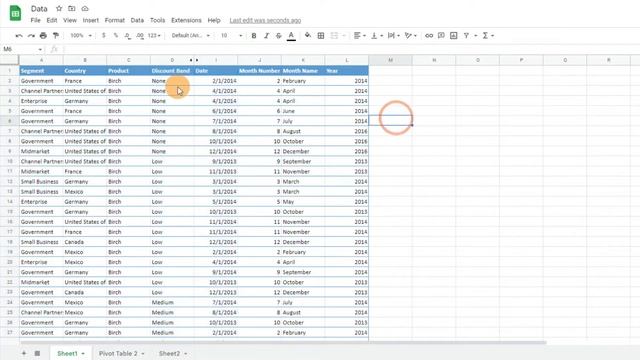The image size is (640, 360).
Task: Click the Insert chart icon
Action: click(453, 36)
